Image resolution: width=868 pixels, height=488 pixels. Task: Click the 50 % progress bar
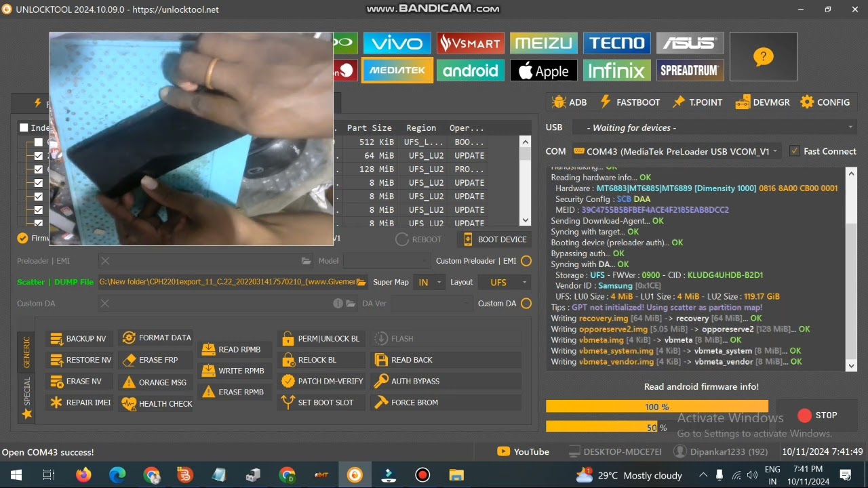(656, 427)
